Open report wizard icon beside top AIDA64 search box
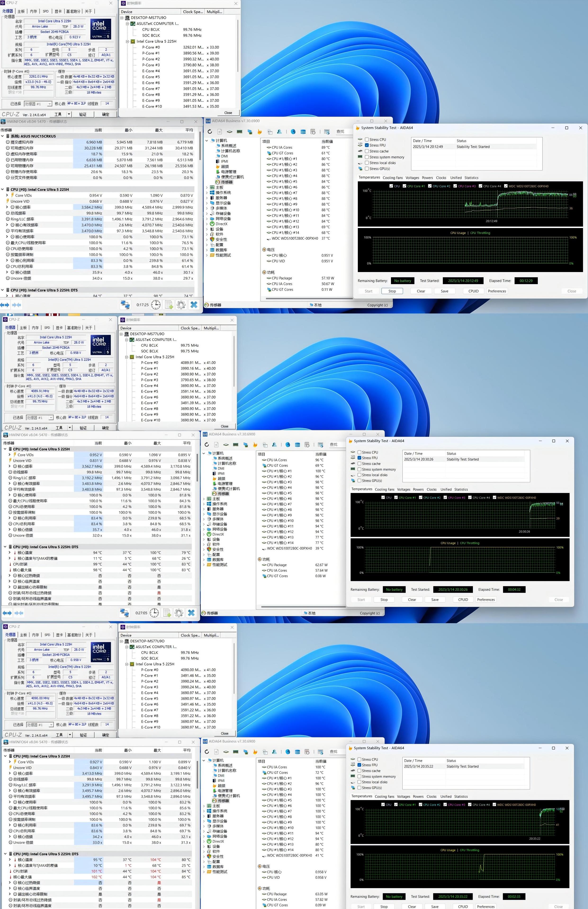588x909 pixels. coord(327,132)
